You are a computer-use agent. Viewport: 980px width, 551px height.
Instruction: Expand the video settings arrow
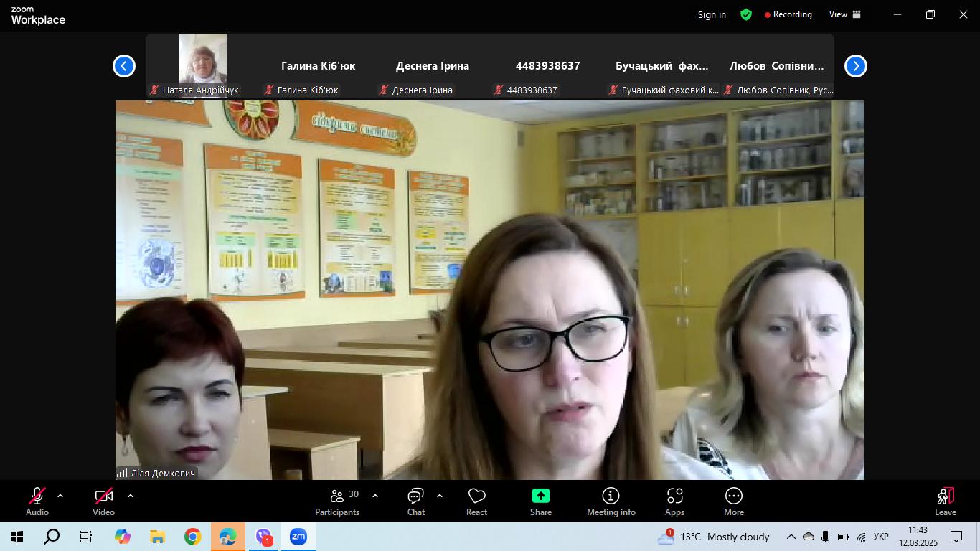pyautogui.click(x=131, y=496)
